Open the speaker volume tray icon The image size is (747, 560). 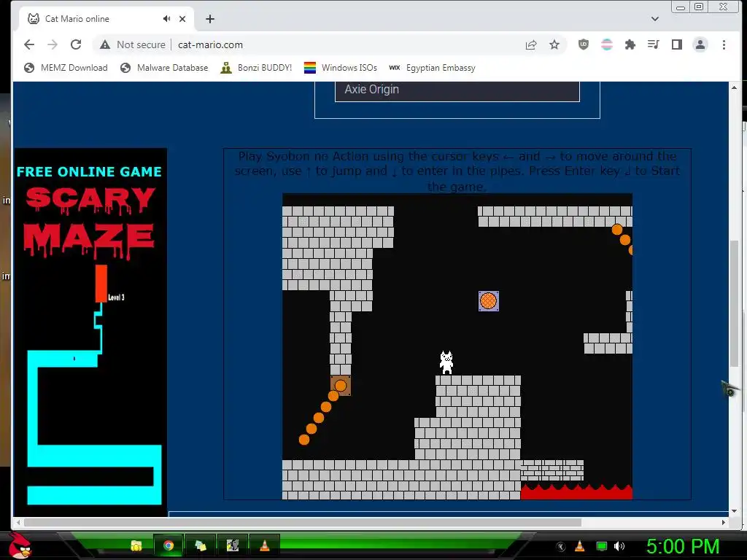(619, 546)
